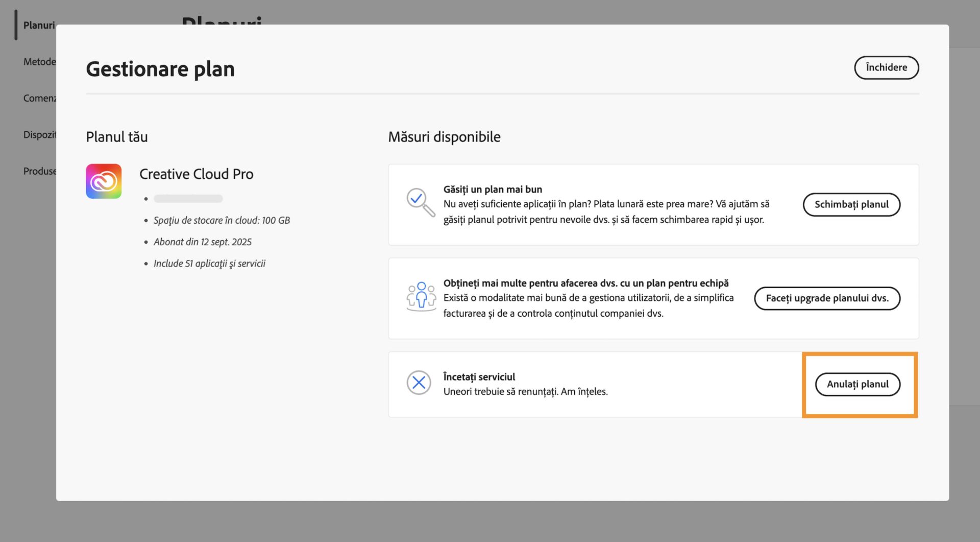Select the Produse sidebar item
The height and width of the screenshot is (542, 980).
pos(39,171)
